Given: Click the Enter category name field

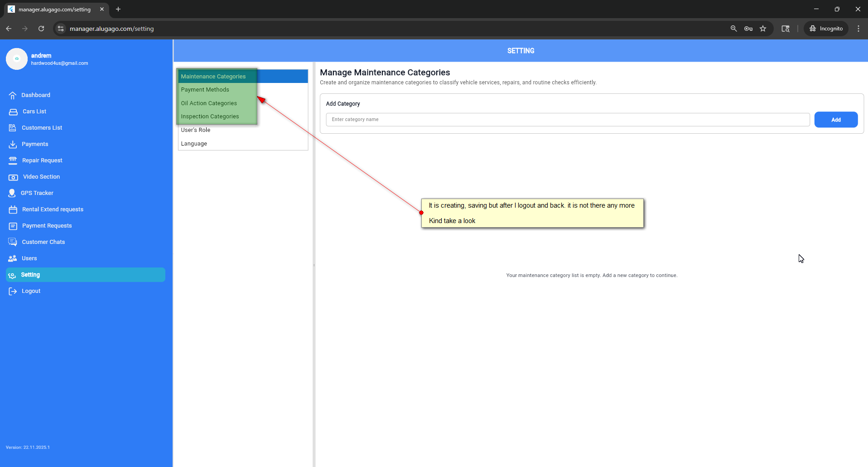Looking at the screenshot, I should tap(567, 120).
